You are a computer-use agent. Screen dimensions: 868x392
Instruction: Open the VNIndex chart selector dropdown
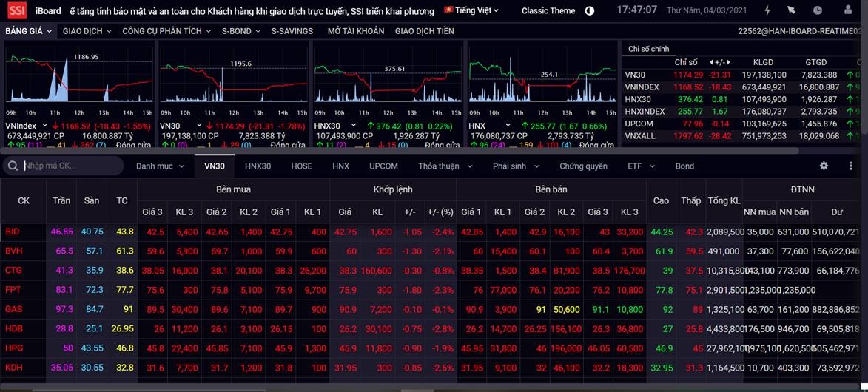[x=44, y=126]
